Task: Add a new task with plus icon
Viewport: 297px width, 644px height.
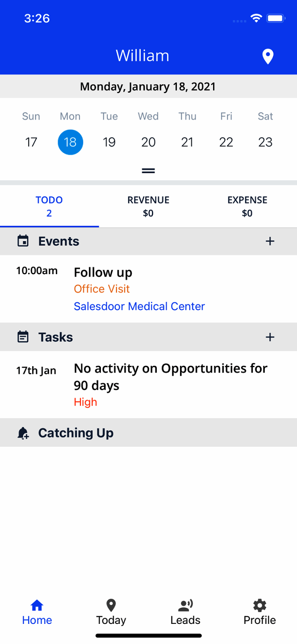Action: point(270,337)
